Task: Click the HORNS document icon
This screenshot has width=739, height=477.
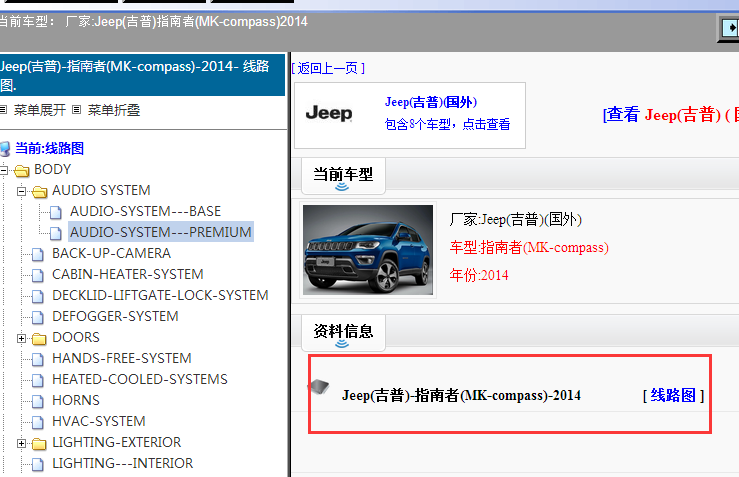Action: 38,401
